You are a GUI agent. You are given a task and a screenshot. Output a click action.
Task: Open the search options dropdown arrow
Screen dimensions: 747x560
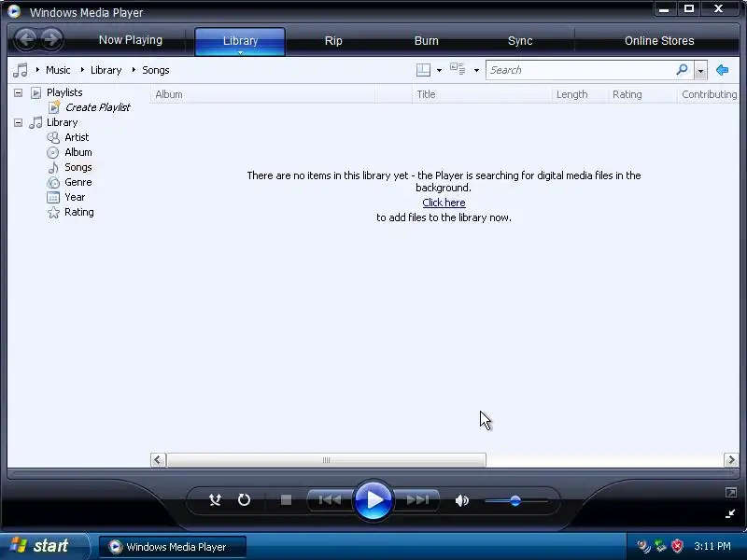coord(700,71)
